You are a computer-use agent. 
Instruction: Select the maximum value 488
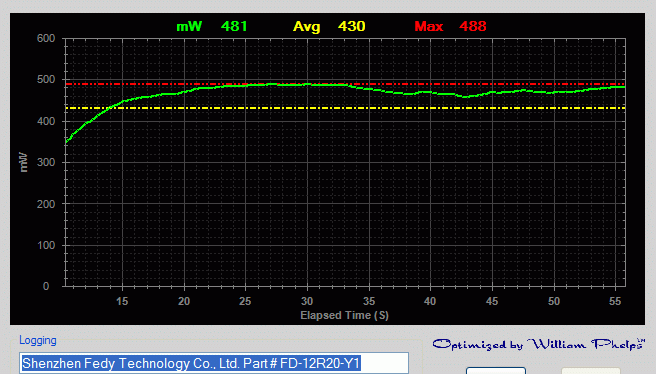tap(473, 26)
